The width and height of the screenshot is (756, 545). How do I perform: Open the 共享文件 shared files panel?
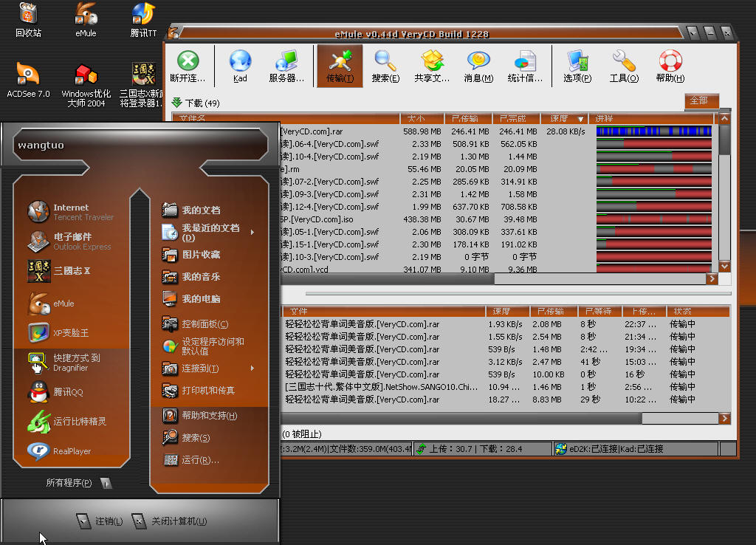point(432,66)
